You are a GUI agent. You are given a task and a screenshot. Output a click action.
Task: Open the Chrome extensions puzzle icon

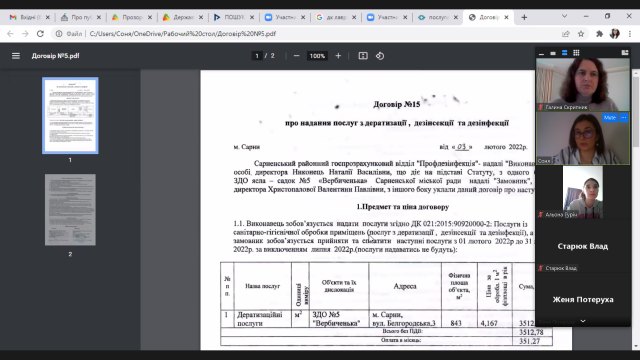pyautogui.click(x=599, y=34)
